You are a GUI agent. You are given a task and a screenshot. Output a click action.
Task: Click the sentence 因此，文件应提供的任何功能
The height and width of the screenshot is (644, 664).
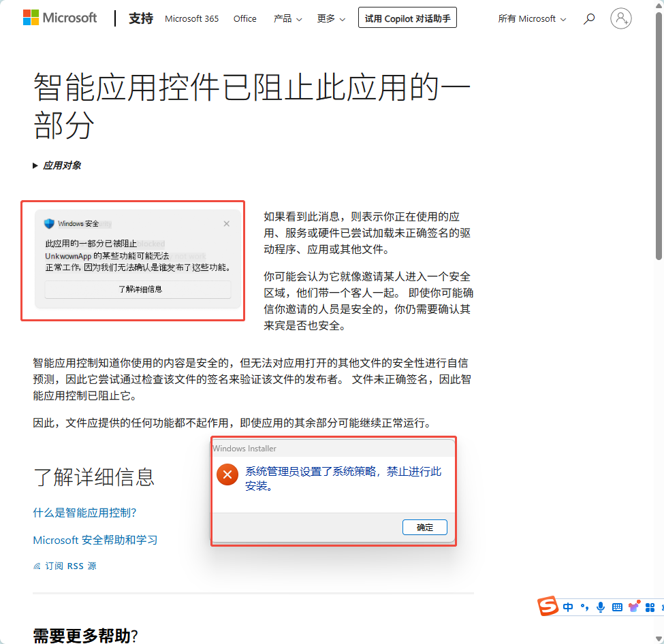[x=233, y=423]
